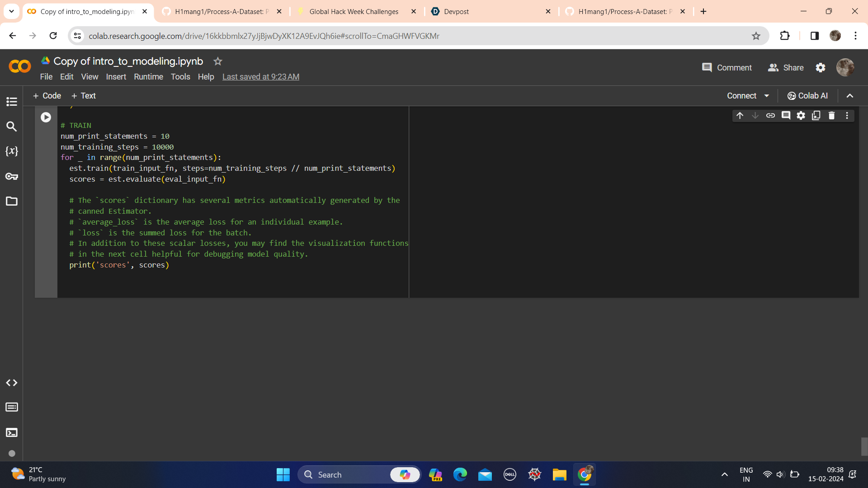Delete the current code cell

click(x=832, y=116)
